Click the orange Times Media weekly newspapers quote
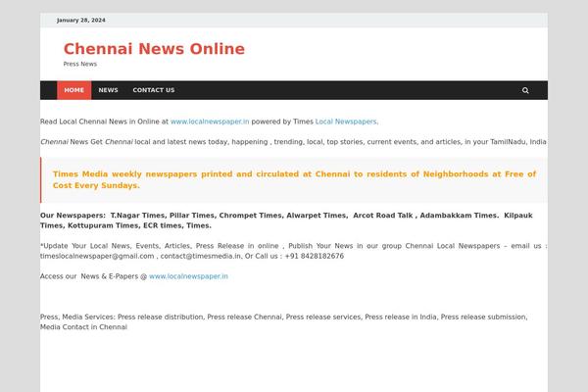The width and height of the screenshot is (588, 392). (x=294, y=179)
